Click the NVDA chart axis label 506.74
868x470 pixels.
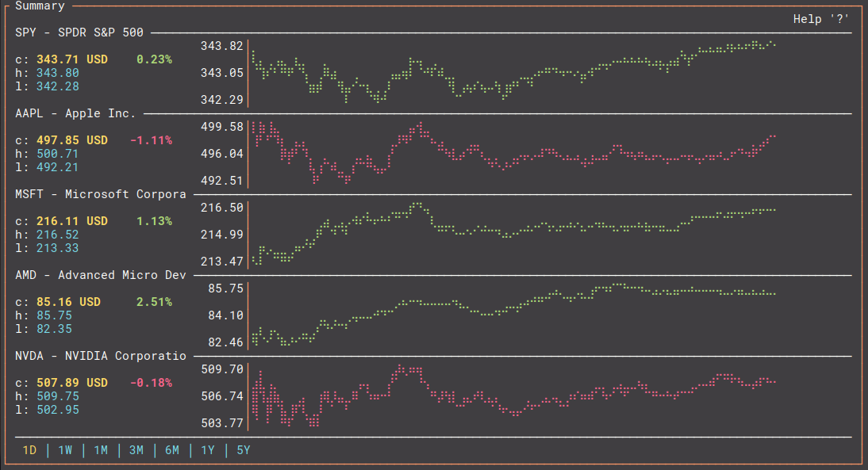tap(222, 396)
